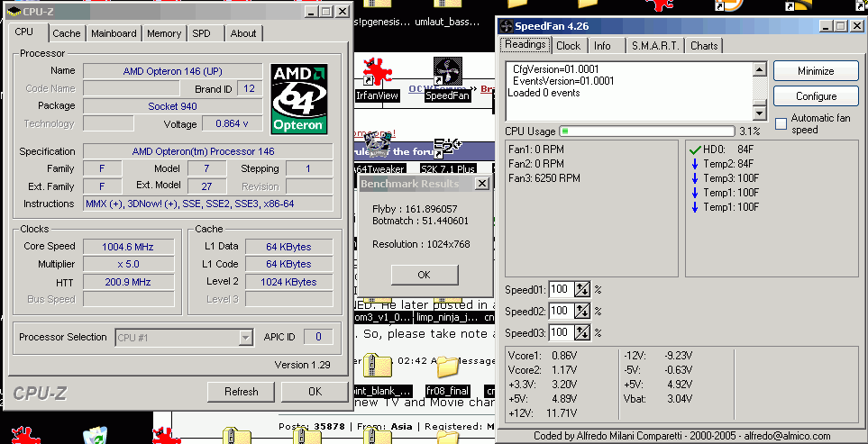The width and height of the screenshot is (868, 444).
Task: Click Refresh button in CPU-Z
Action: [x=242, y=392]
